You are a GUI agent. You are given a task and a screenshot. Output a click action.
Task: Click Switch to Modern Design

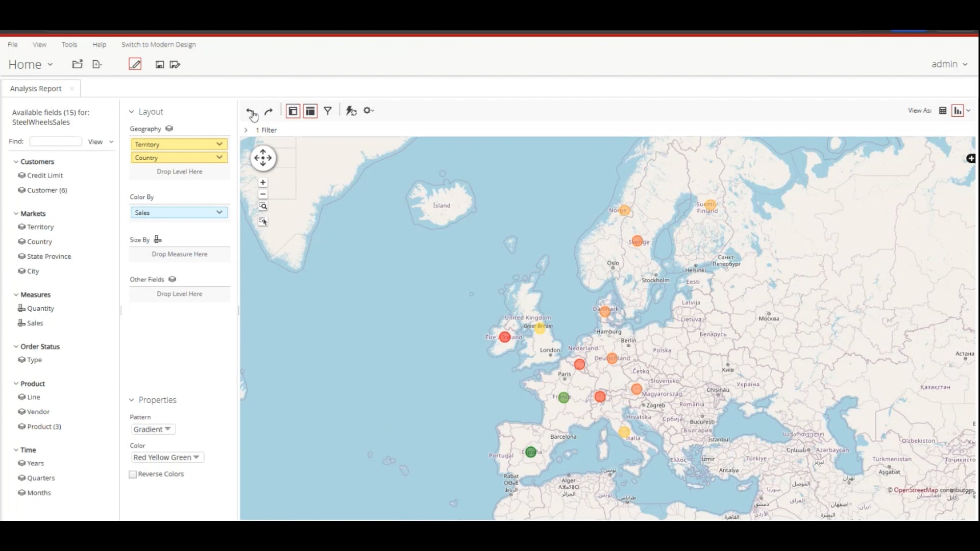(158, 44)
